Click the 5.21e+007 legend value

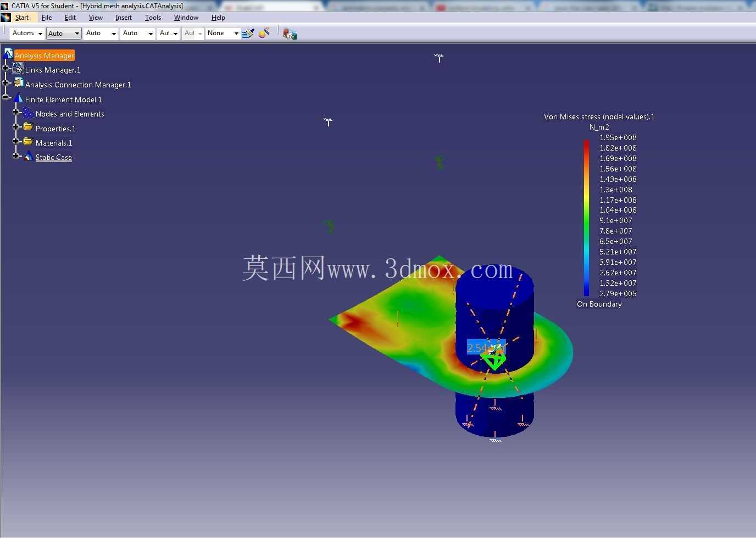coord(618,252)
